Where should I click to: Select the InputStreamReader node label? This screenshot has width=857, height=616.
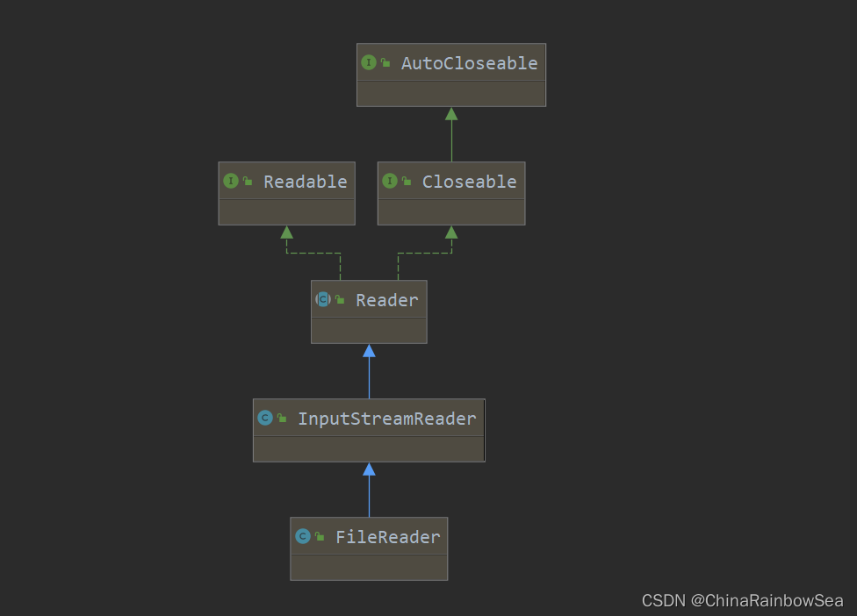[386, 419]
